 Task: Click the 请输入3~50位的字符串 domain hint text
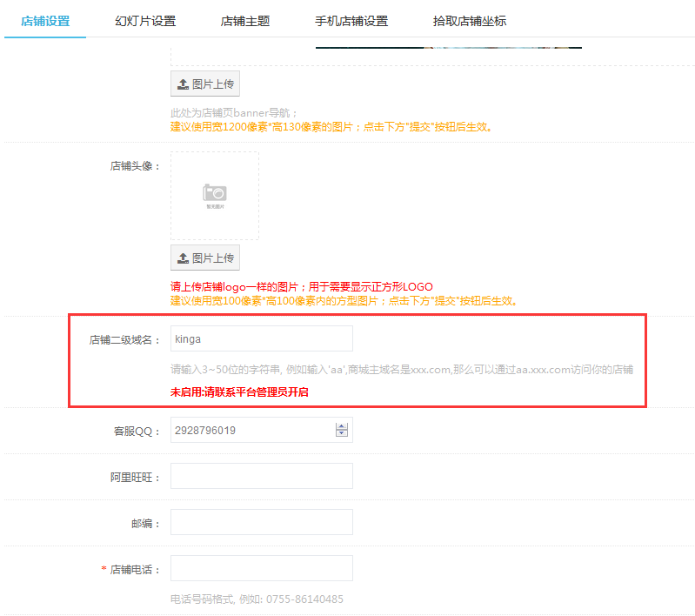(x=402, y=370)
